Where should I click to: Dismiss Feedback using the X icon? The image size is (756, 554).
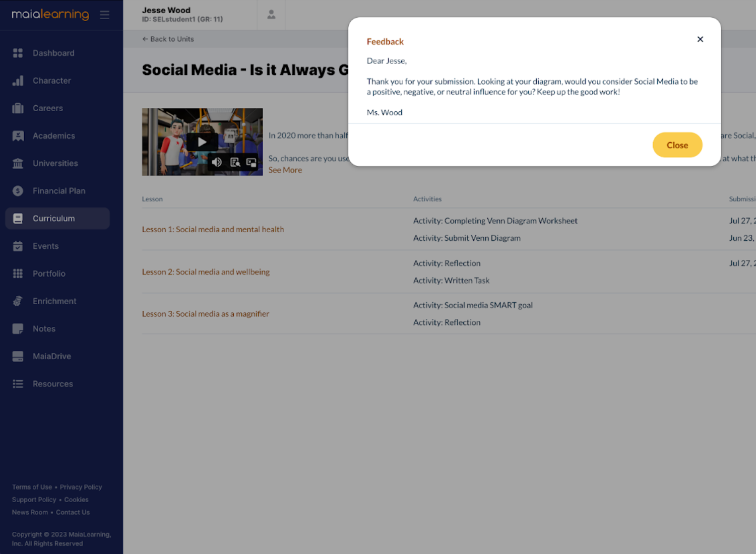point(700,39)
